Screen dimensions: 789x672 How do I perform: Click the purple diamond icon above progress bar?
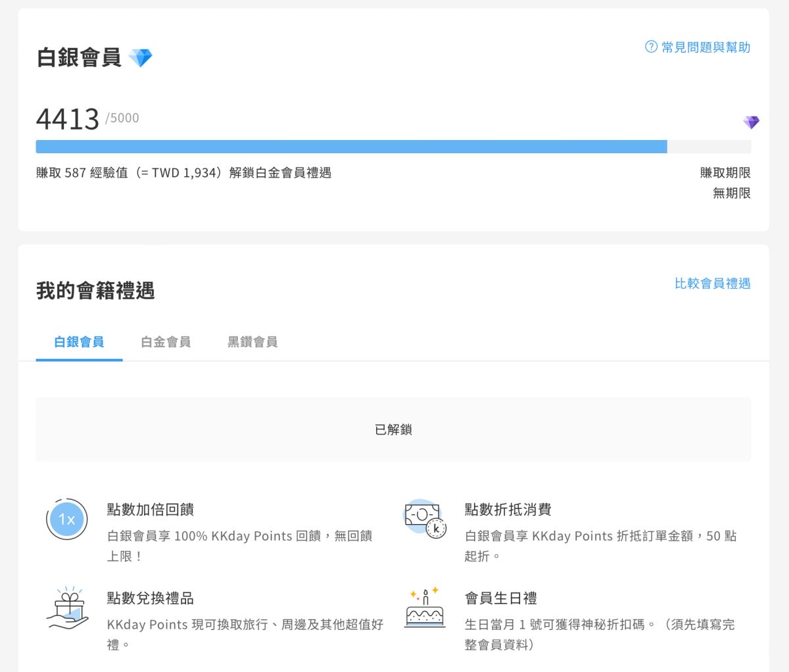pos(751,122)
